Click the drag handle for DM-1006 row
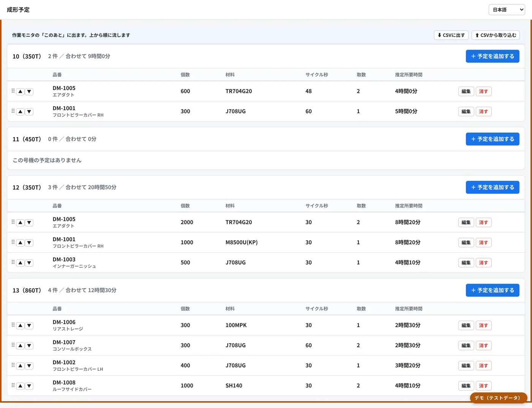The height and width of the screenshot is (408, 532). 13,325
